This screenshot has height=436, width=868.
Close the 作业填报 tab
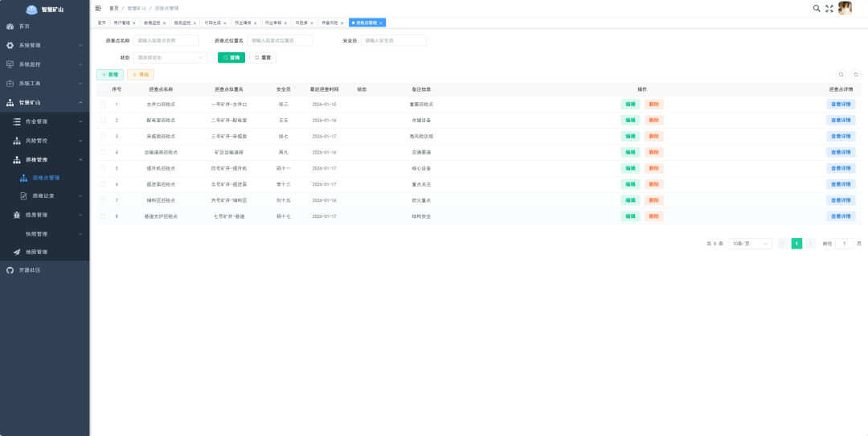tap(256, 23)
